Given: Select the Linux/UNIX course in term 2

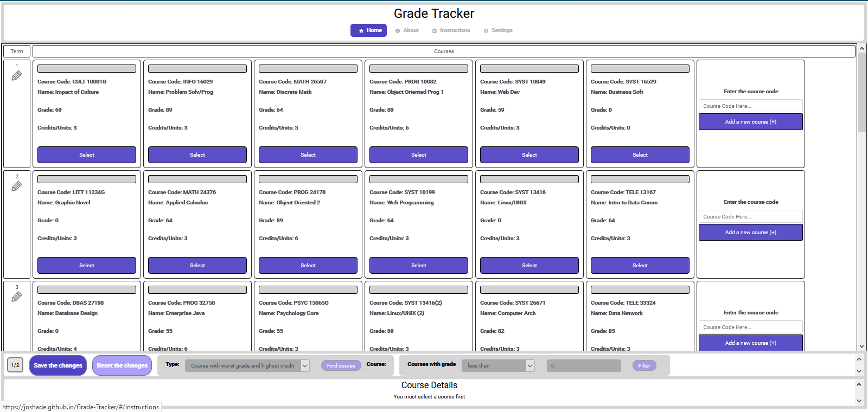Looking at the screenshot, I should pyautogui.click(x=529, y=266).
